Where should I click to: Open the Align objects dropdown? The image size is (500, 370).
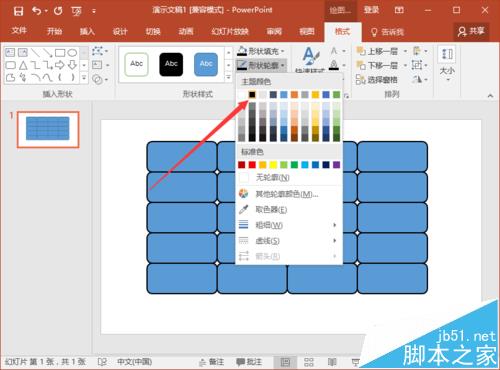[419, 51]
